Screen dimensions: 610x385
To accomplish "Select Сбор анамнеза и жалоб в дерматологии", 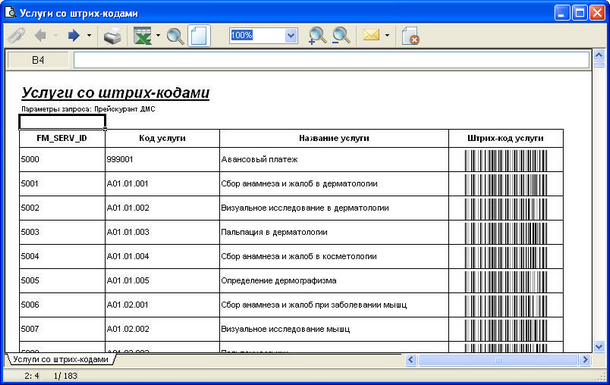I will click(x=334, y=184).
